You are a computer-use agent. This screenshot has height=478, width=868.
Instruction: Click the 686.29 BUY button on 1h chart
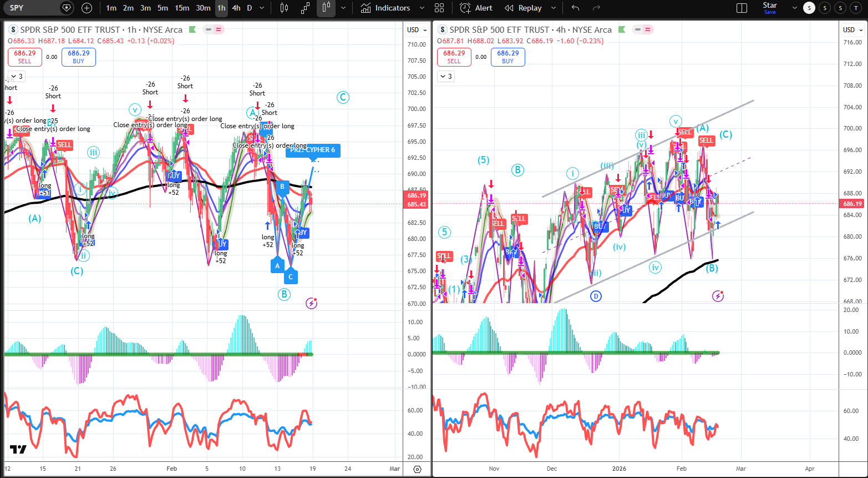click(79, 57)
